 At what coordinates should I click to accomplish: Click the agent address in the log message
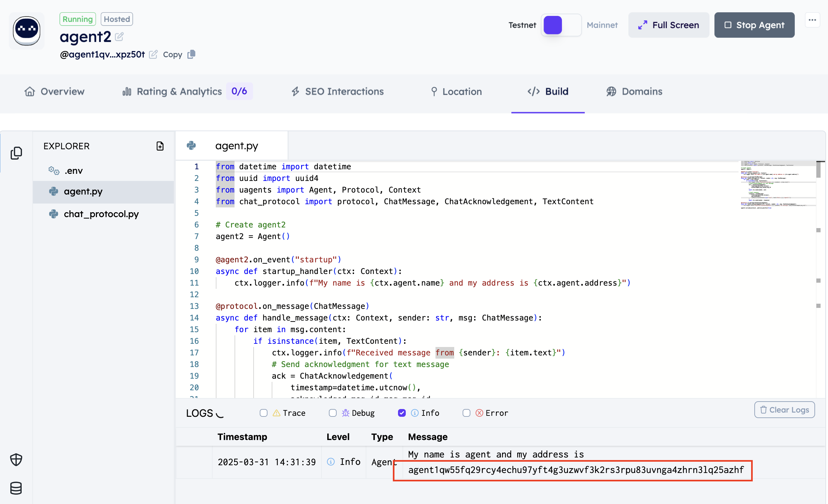coord(576,470)
